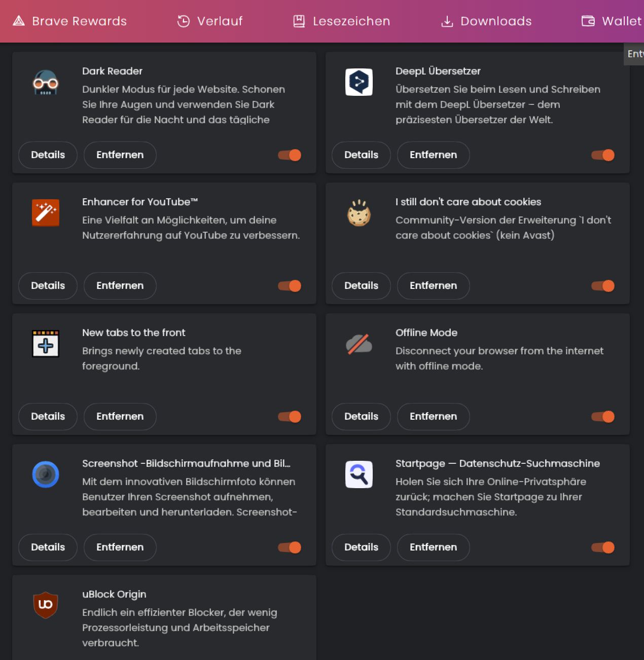
Task: Open Details for Screenshot extension
Action: coord(48,547)
